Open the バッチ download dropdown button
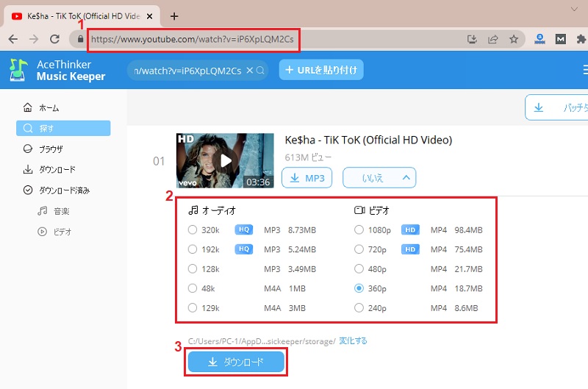Image resolution: width=588 pixels, height=389 pixels. tap(559, 107)
